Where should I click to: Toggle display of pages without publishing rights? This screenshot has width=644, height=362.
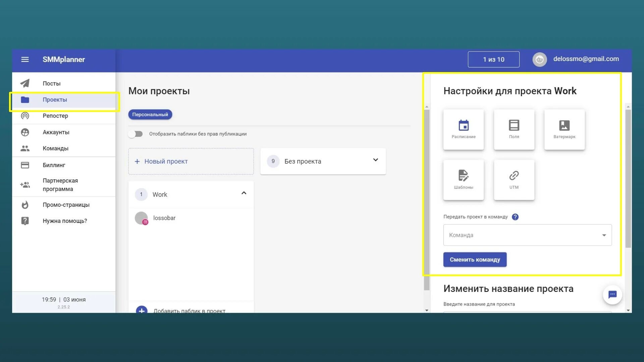click(136, 134)
